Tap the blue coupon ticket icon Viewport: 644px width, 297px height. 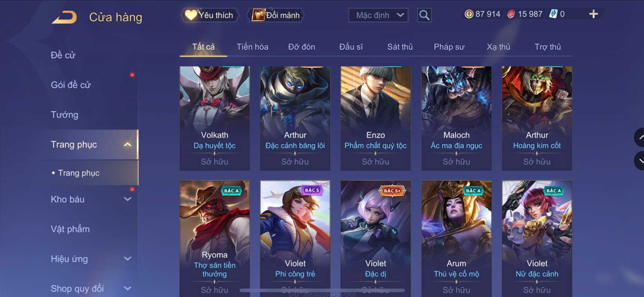pyautogui.click(x=553, y=14)
